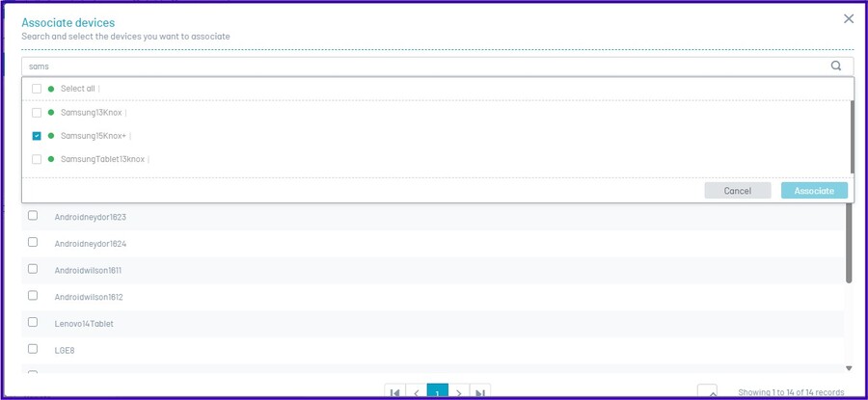Screen dimensions: 868x400
Task: Tick the Lenovo14Tablet checkbox
Action: [x=33, y=323]
